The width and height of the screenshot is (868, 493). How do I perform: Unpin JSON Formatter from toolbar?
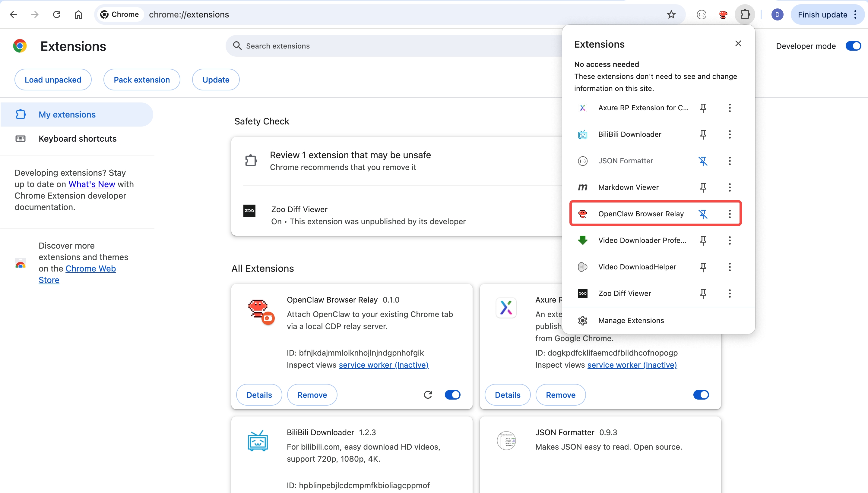point(703,161)
